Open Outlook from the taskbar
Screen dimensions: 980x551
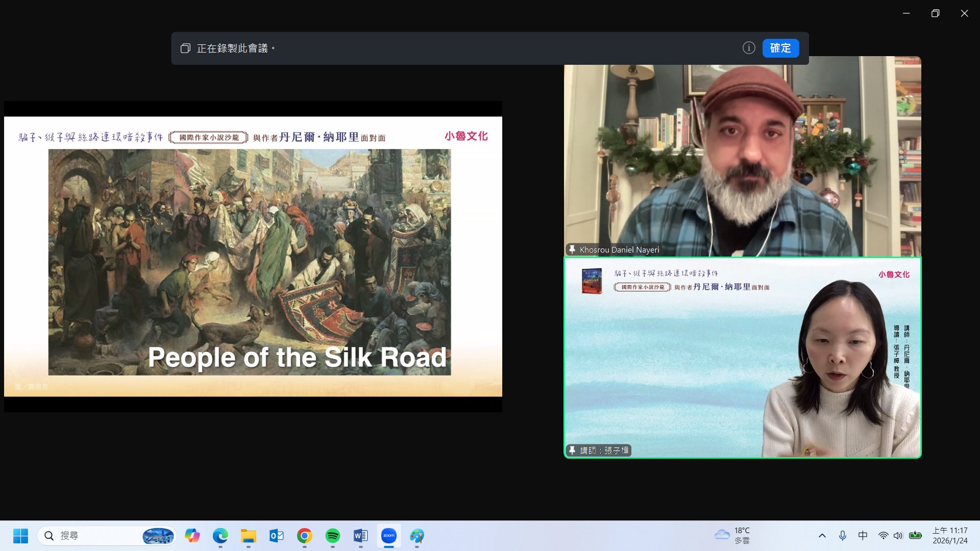(276, 536)
